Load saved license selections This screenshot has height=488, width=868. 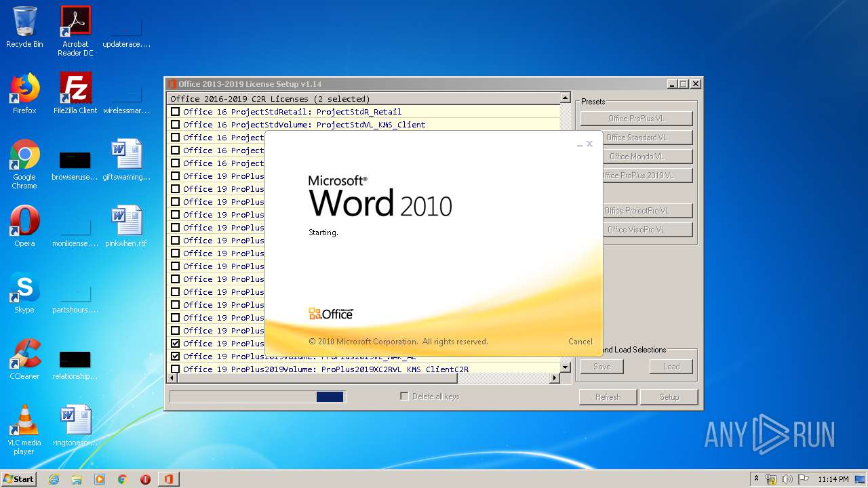(x=671, y=367)
